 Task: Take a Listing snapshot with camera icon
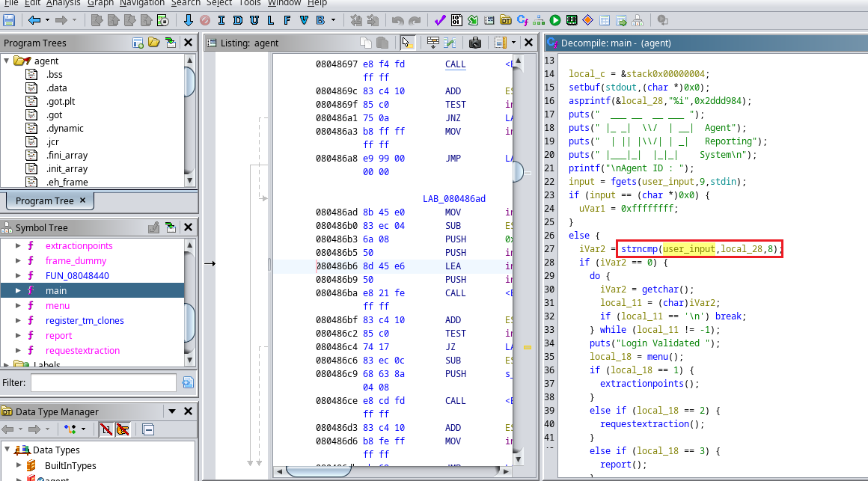[474, 43]
